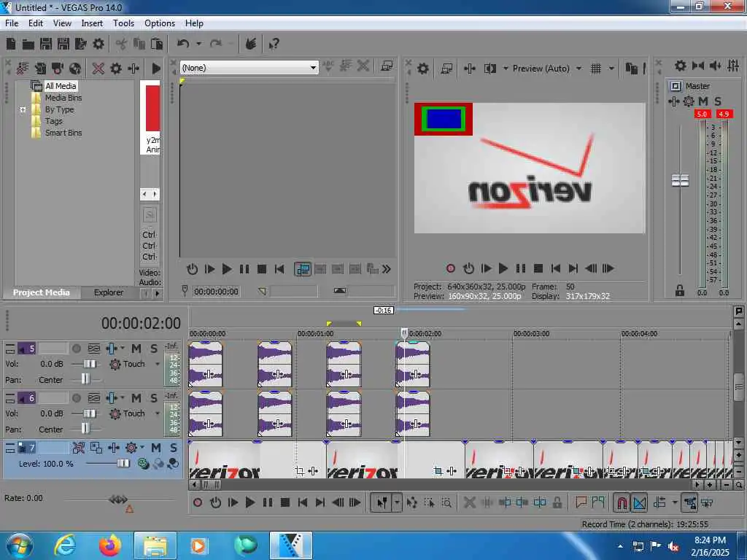747x560 pixels.
Task: Pause the trimmer playback
Action: pyautogui.click(x=244, y=270)
